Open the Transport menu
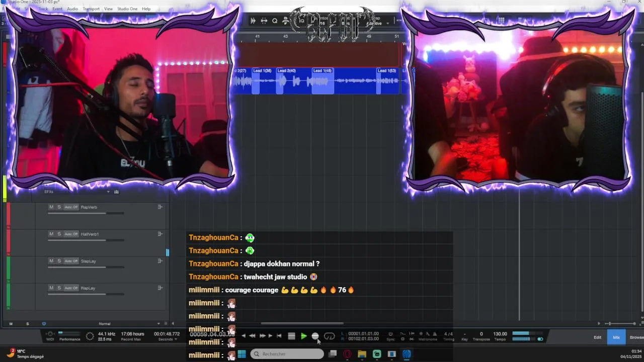 [91, 9]
